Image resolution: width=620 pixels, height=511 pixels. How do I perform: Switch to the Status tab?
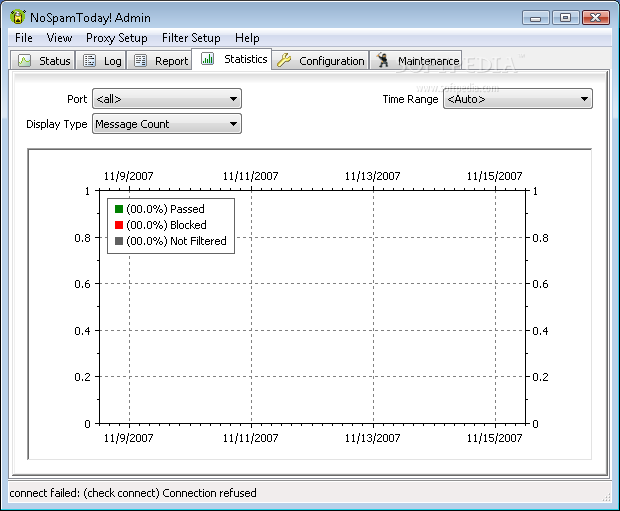42,61
